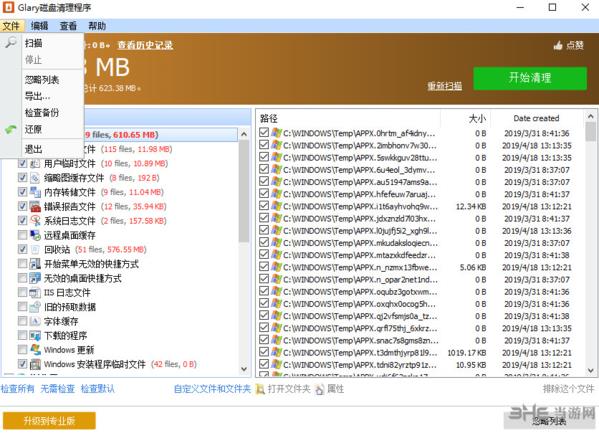Open the 文件 menu

point(11,26)
